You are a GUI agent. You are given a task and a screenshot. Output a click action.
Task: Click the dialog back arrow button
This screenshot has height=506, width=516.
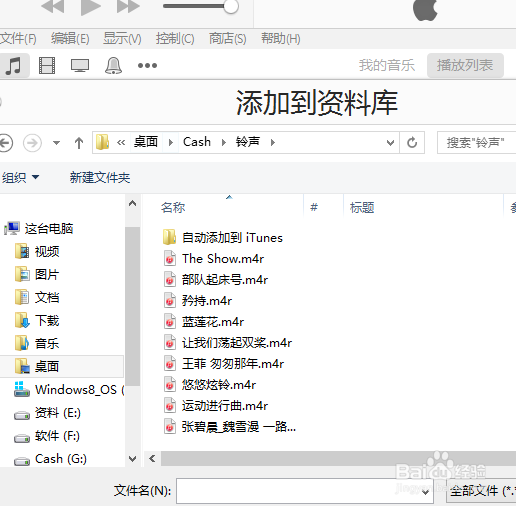5,143
